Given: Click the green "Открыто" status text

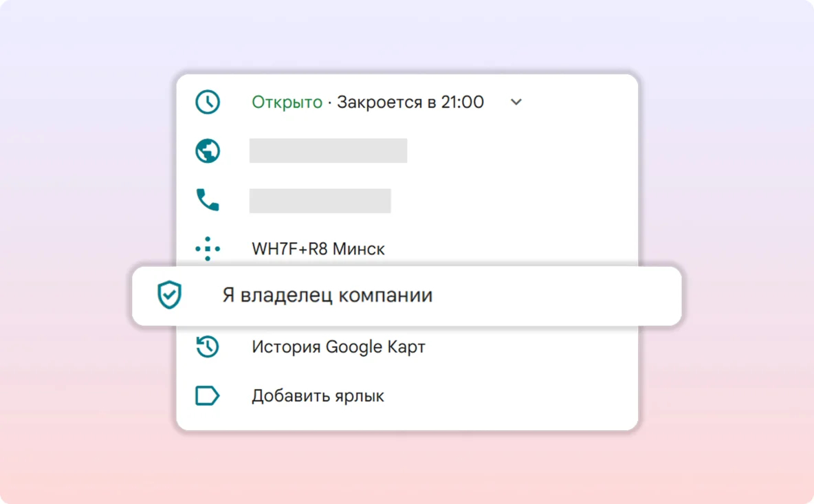Looking at the screenshot, I should (x=287, y=102).
